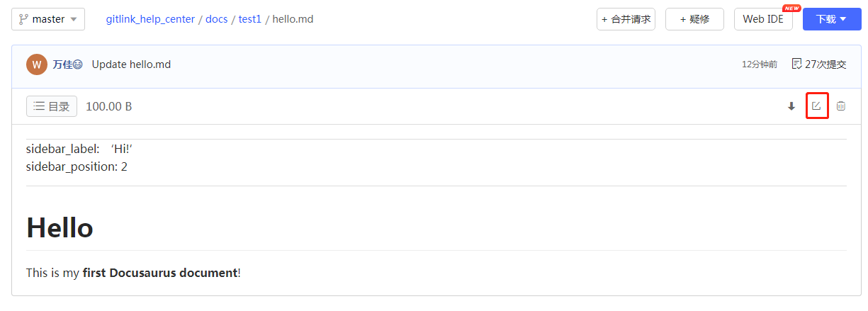Open test1 breadcrumb folder link
868x311 pixels.
click(249, 19)
